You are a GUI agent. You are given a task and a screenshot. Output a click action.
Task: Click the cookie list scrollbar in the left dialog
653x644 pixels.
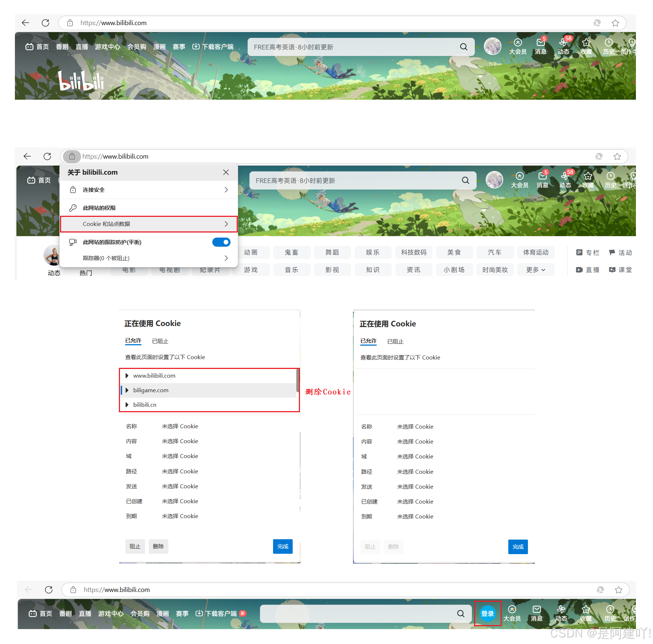point(298,380)
